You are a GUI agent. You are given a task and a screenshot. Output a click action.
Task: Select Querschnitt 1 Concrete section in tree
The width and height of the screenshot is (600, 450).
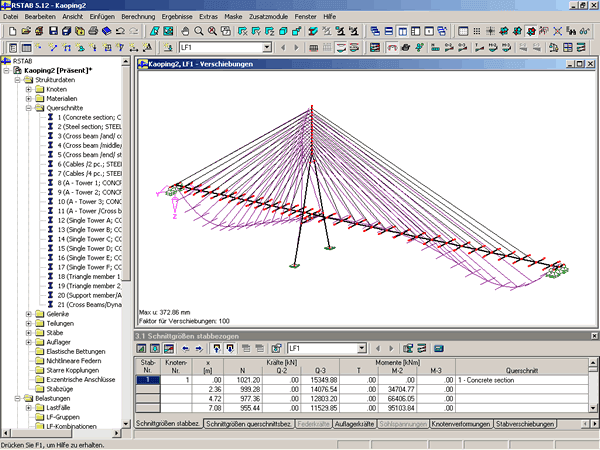coord(88,117)
